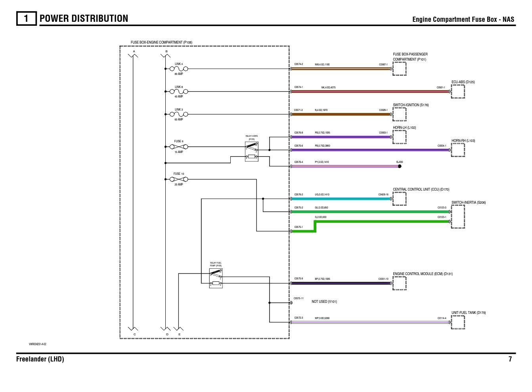Click connector label C0114-4
This screenshot has width=532, height=392.
click(x=442, y=318)
